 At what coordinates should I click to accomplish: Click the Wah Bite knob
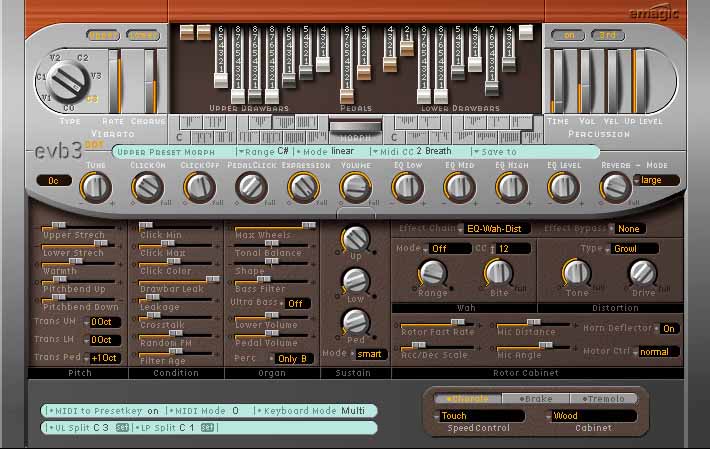[x=499, y=273]
